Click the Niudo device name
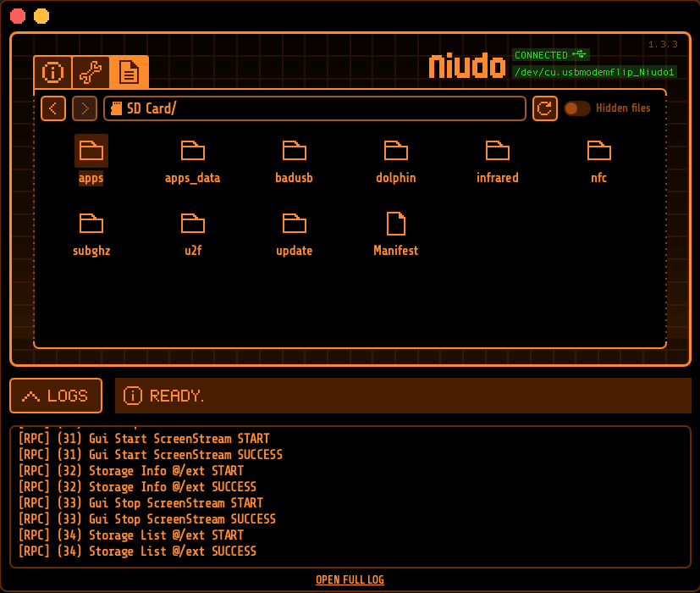The height and width of the screenshot is (593, 700). point(467,66)
